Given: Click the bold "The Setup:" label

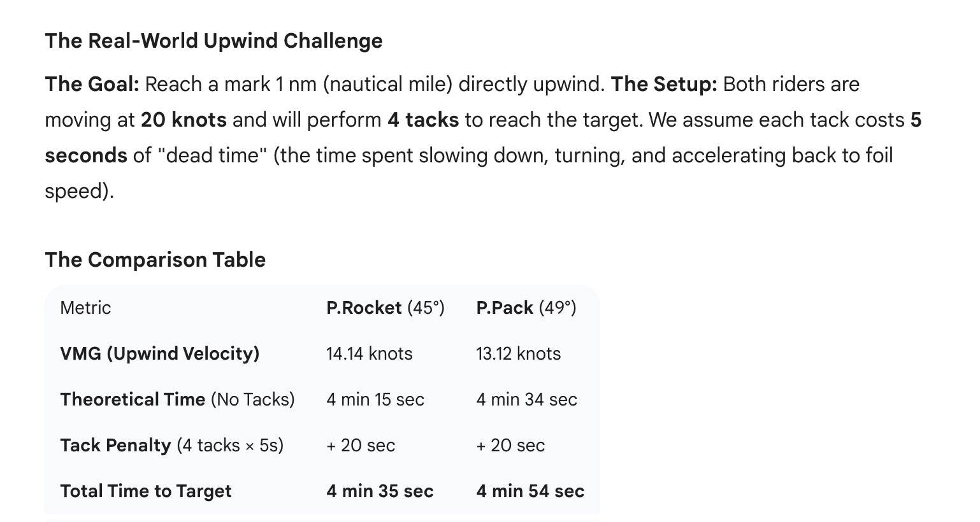Looking at the screenshot, I should tap(663, 84).
